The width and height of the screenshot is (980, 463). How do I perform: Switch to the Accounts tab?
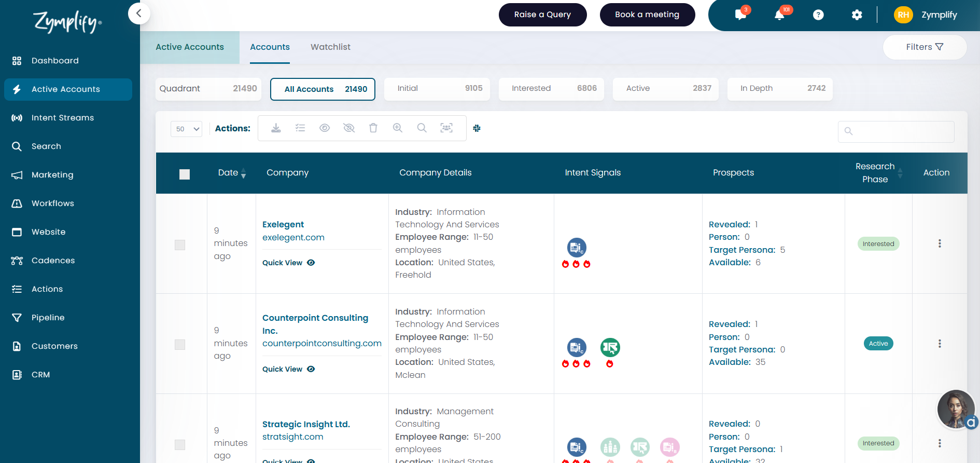click(270, 47)
